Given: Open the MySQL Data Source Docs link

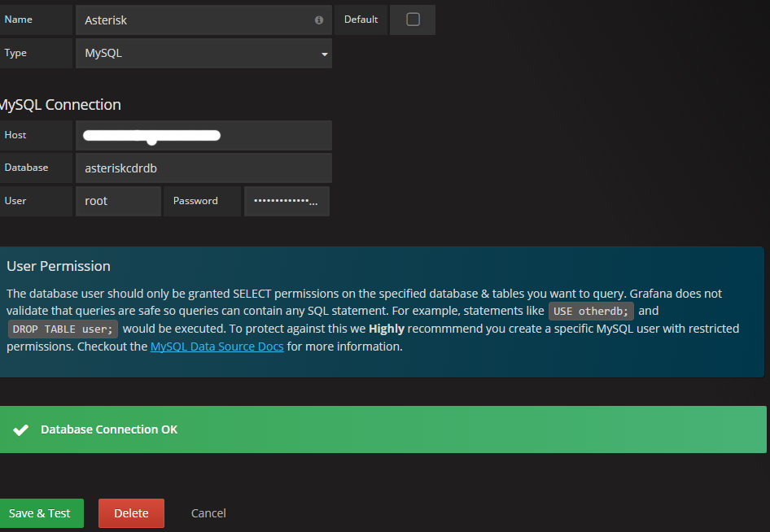Looking at the screenshot, I should point(217,347).
